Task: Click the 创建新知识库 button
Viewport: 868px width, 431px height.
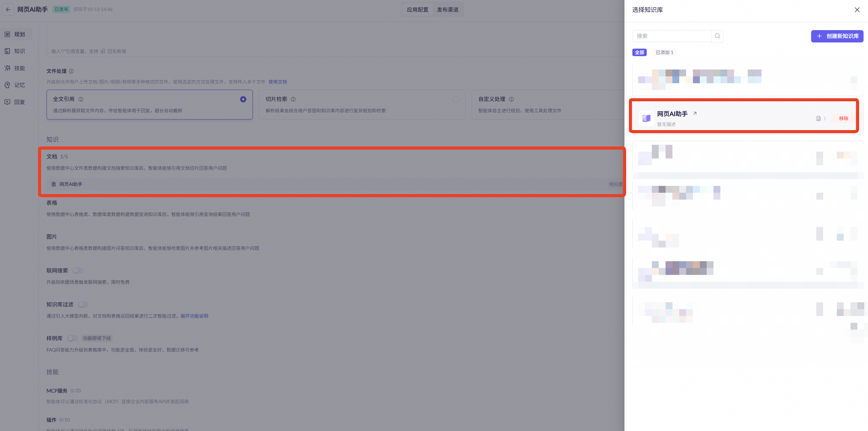Action: 837,36
